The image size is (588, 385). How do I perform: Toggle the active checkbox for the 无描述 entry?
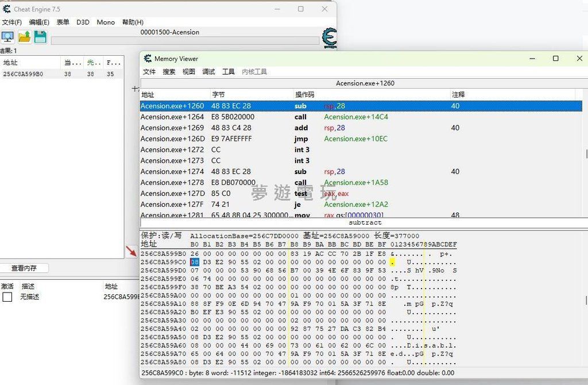7,297
